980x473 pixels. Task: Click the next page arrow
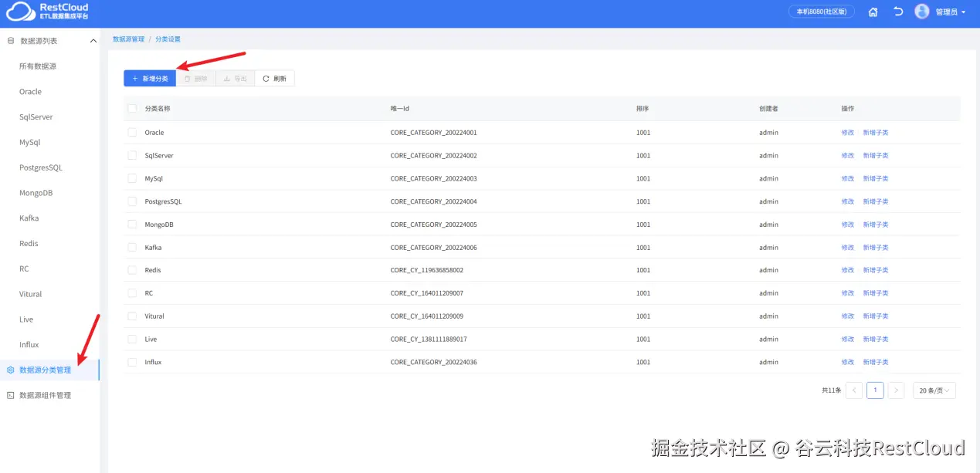[896, 390]
